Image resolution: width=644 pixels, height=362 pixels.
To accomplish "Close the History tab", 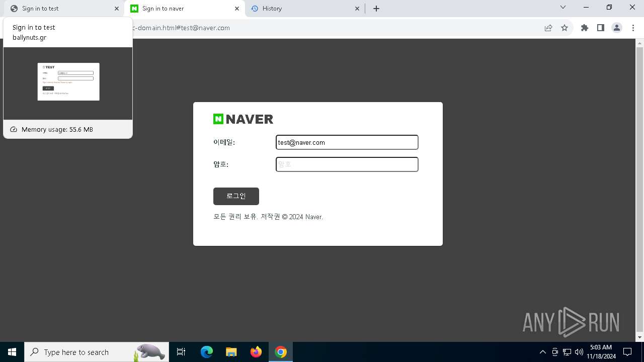I will pos(357,9).
